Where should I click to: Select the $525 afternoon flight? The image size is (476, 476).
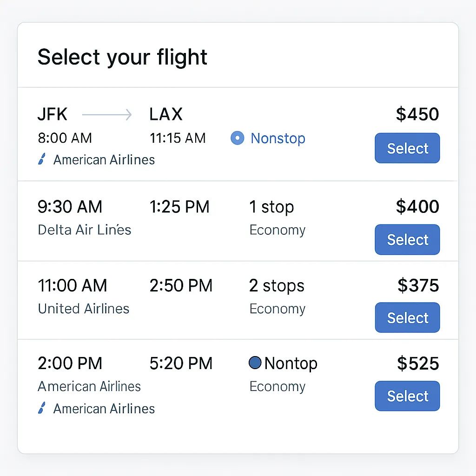(407, 396)
